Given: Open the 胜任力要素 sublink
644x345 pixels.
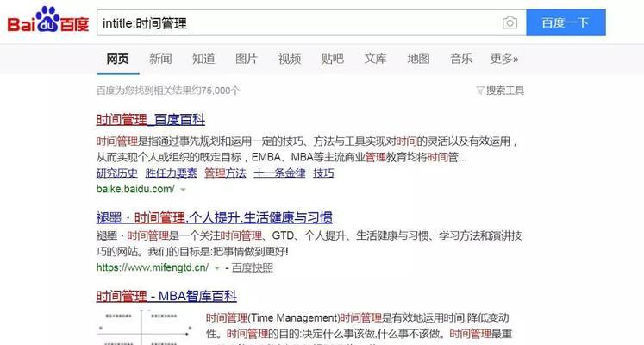Looking at the screenshot, I should click(x=172, y=172).
